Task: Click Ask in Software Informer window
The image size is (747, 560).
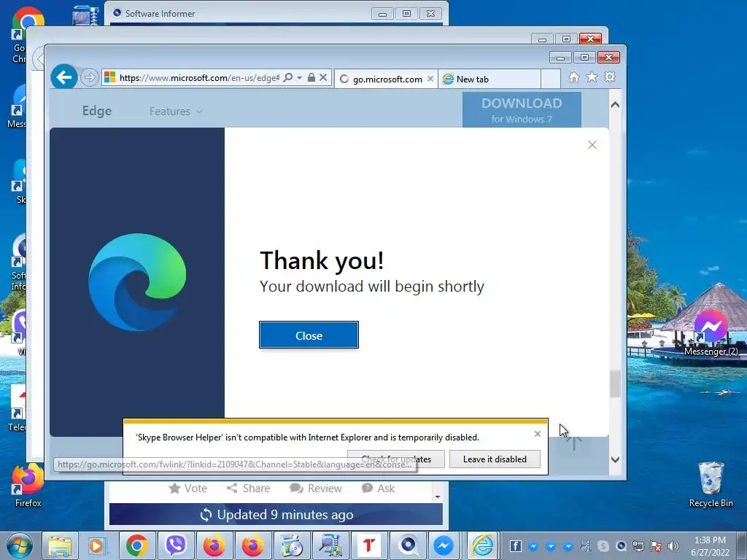Action: tap(379, 488)
